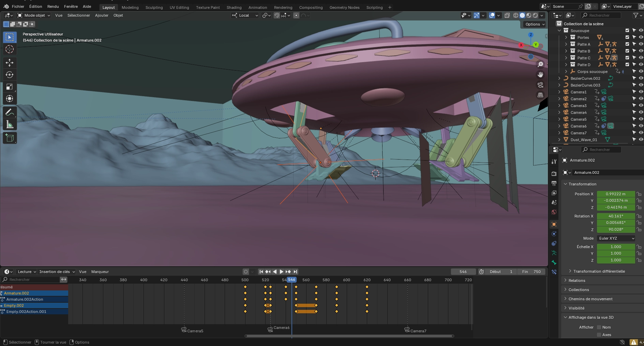Choose the Measure tool
Screen dimensions: 644x346
[x=10, y=125]
